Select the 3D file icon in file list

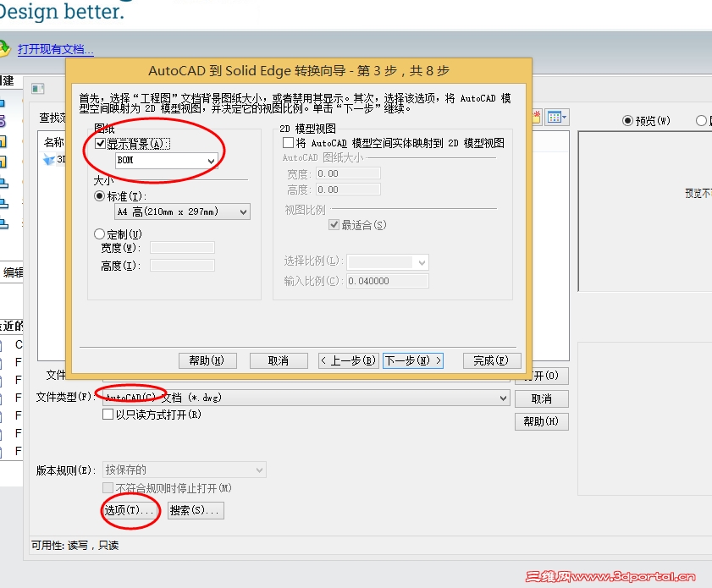click(x=48, y=160)
